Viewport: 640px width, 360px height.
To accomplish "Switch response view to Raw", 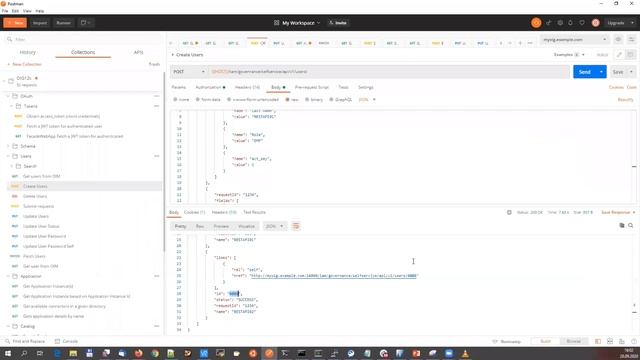I will pos(200,226).
